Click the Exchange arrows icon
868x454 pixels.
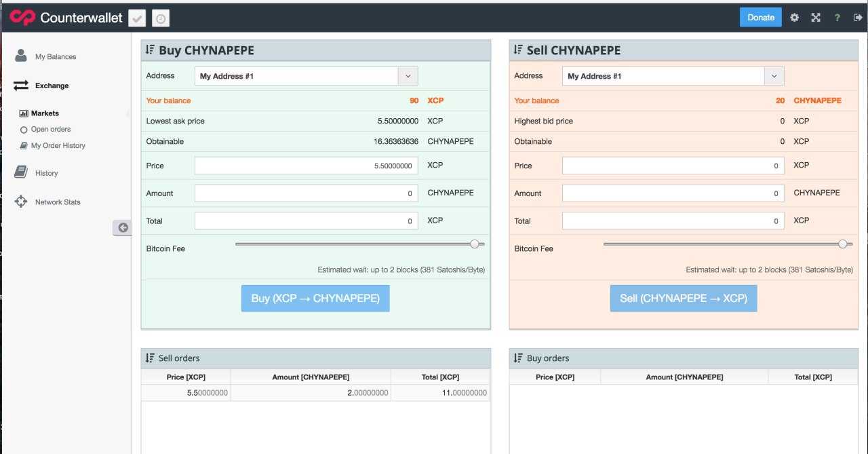[21, 86]
